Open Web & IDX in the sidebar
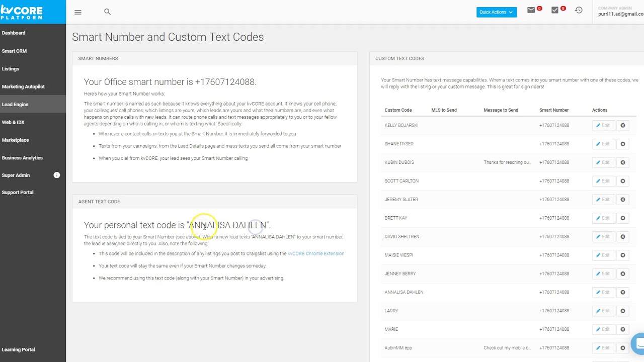Screen dimensions: 644x362 pos(13,122)
